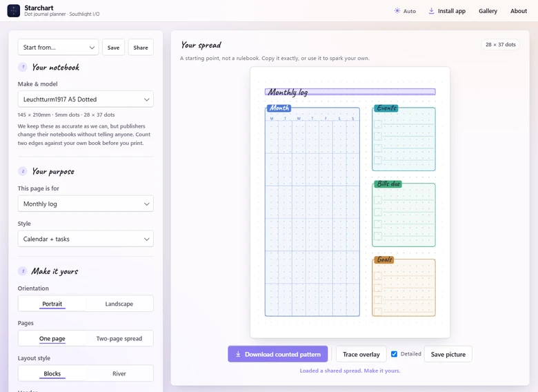Click the Auto theme sun icon
The height and width of the screenshot is (392, 538).
(397, 10)
